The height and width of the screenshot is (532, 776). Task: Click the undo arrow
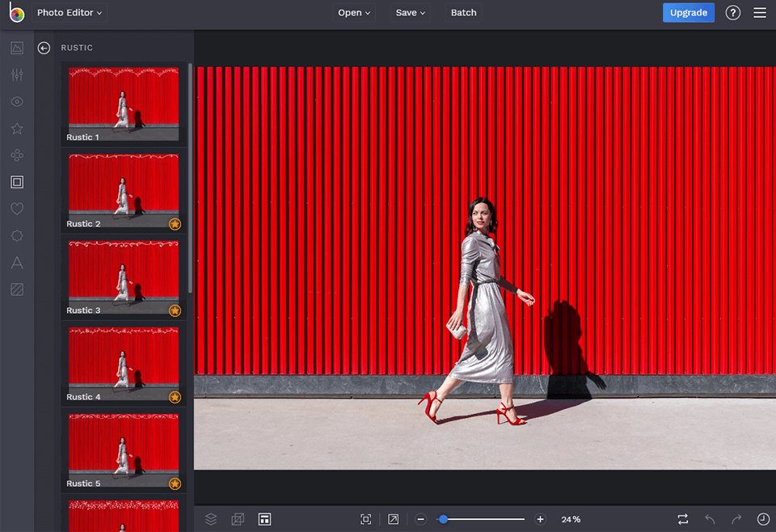710,519
